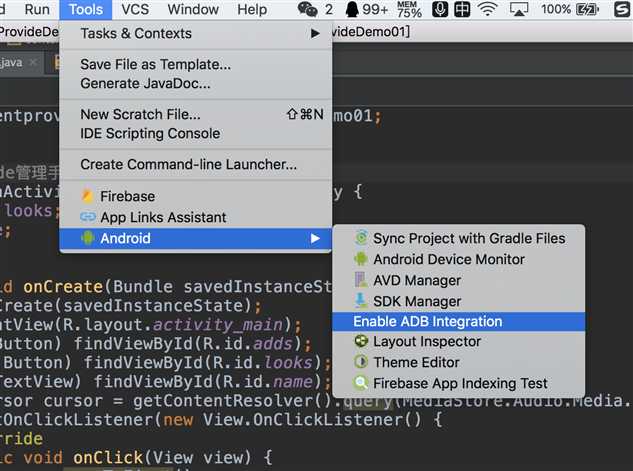
Task: Click onCreate in the code editor
Action: click(x=63, y=287)
